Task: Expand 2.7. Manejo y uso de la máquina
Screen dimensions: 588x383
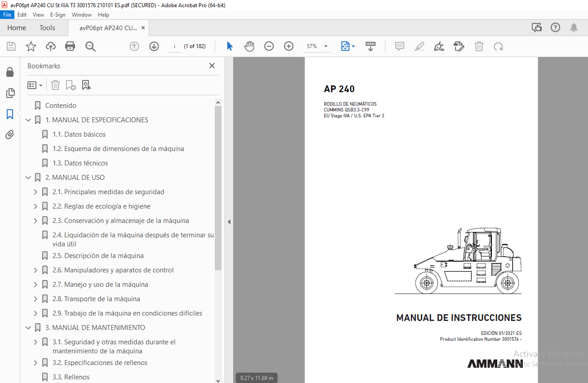Action: 35,285
